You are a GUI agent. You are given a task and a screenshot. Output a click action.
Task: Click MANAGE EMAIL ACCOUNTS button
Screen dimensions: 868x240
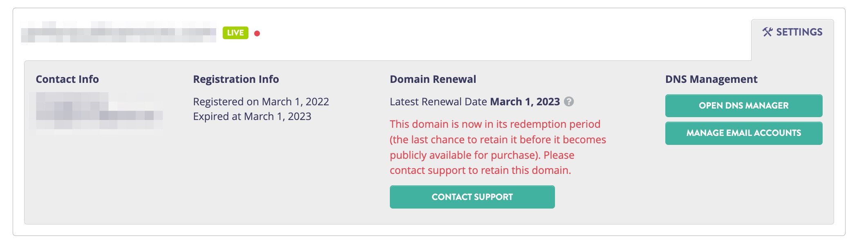coord(744,133)
